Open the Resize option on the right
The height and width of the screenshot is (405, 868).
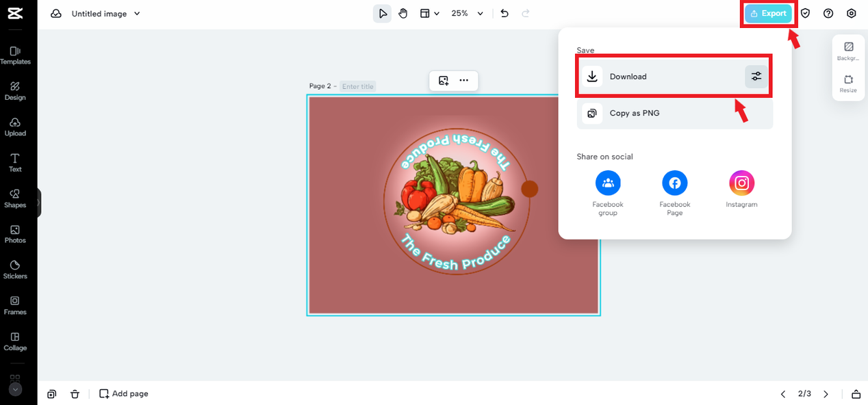[x=849, y=83]
